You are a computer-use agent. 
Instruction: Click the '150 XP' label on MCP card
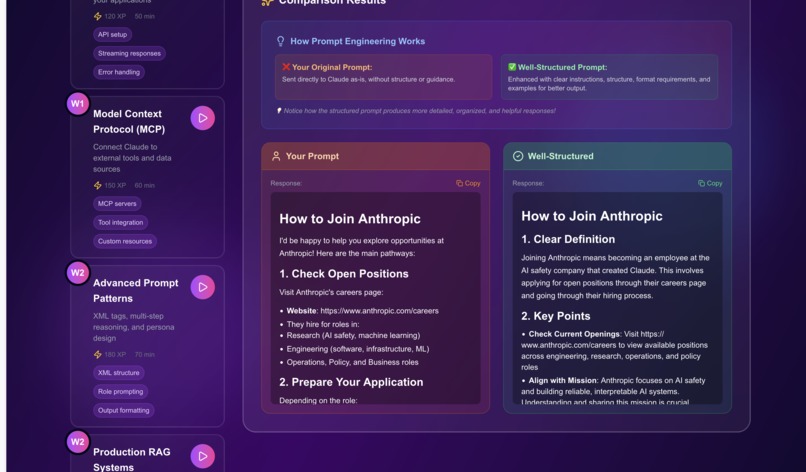115,186
